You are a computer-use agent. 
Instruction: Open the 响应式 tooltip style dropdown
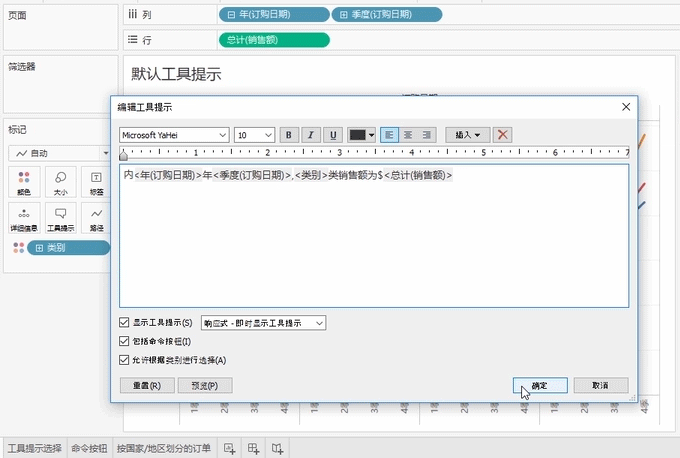[263, 323]
